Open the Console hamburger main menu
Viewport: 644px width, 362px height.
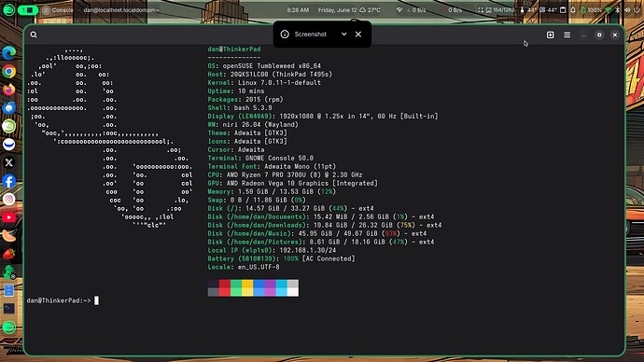tap(567, 35)
